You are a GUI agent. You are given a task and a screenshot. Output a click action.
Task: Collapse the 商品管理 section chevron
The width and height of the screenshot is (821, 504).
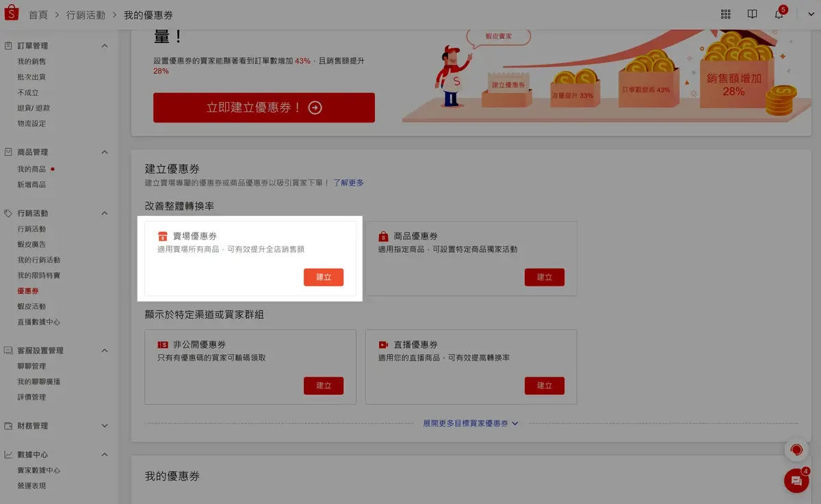pos(105,152)
